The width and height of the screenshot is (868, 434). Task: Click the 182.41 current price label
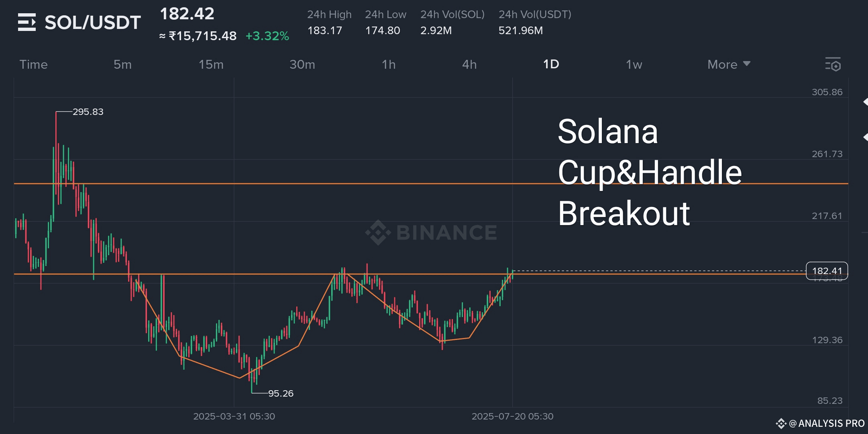point(827,271)
